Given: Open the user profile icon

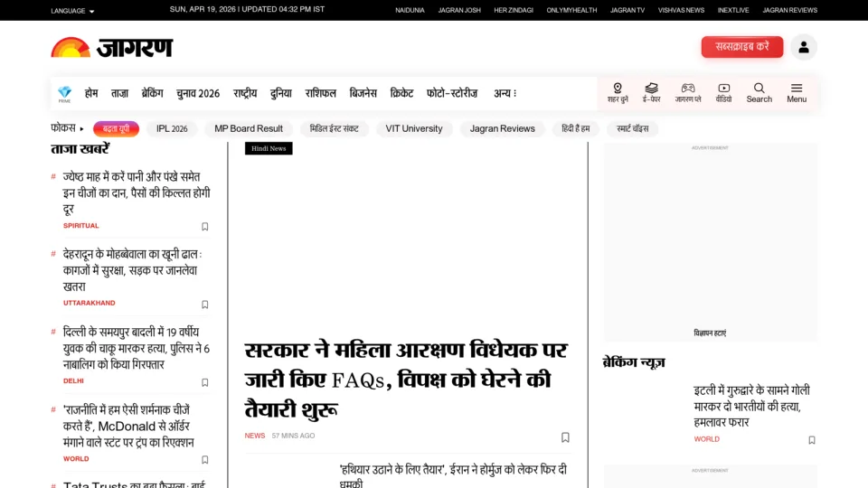Looking at the screenshot, I should tap(804, 47).
